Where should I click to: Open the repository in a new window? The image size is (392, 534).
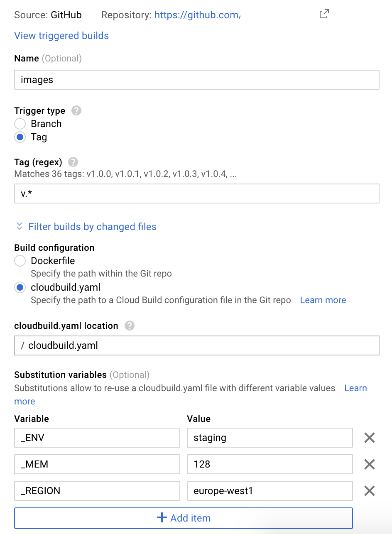(324, 14)
